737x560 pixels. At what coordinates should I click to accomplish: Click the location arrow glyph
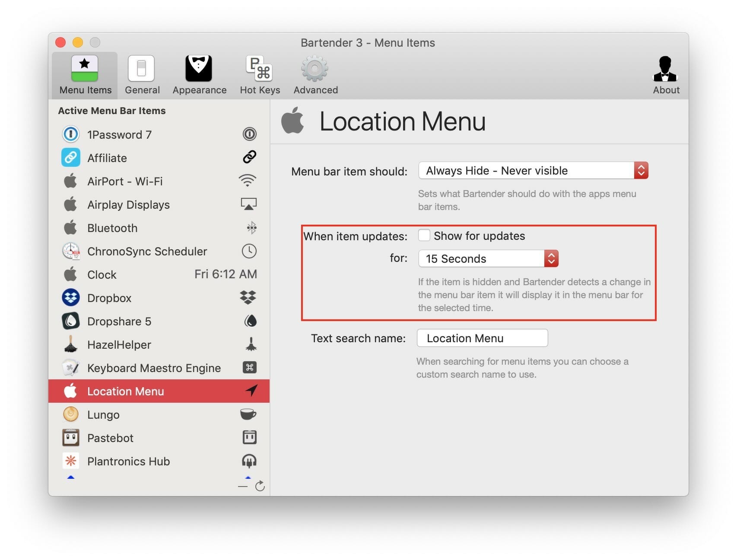[251, 390]
